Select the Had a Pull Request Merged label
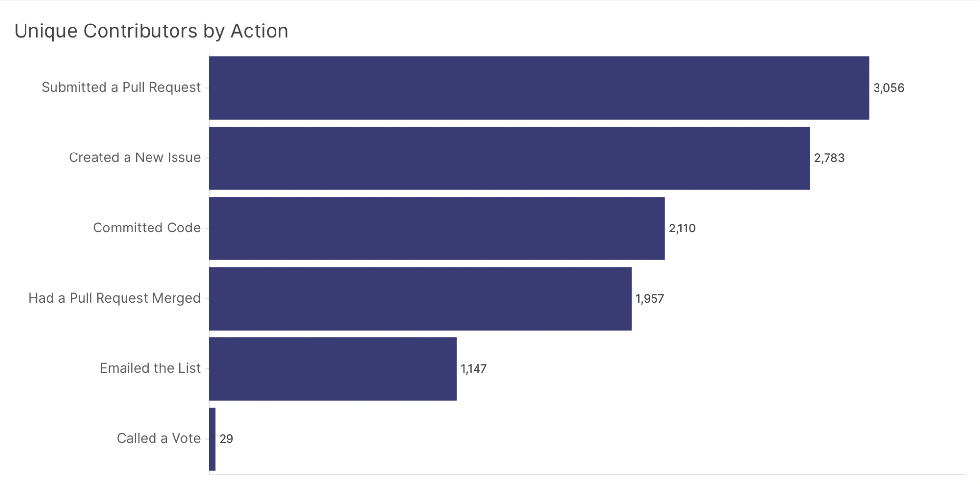The image size is (980, 484). (114, 298)
